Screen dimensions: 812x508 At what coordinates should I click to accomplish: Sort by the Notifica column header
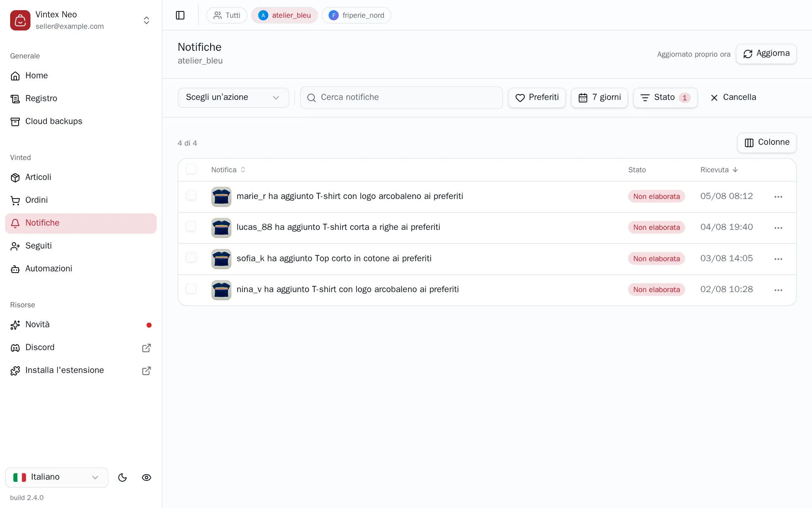[x=228, y=170]
